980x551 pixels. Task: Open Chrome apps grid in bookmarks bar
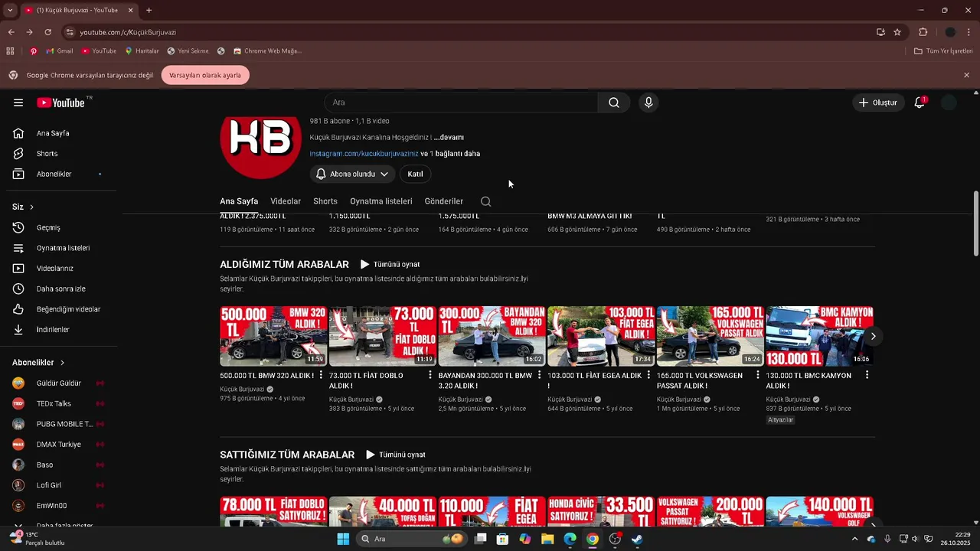(x=10, y=51)
